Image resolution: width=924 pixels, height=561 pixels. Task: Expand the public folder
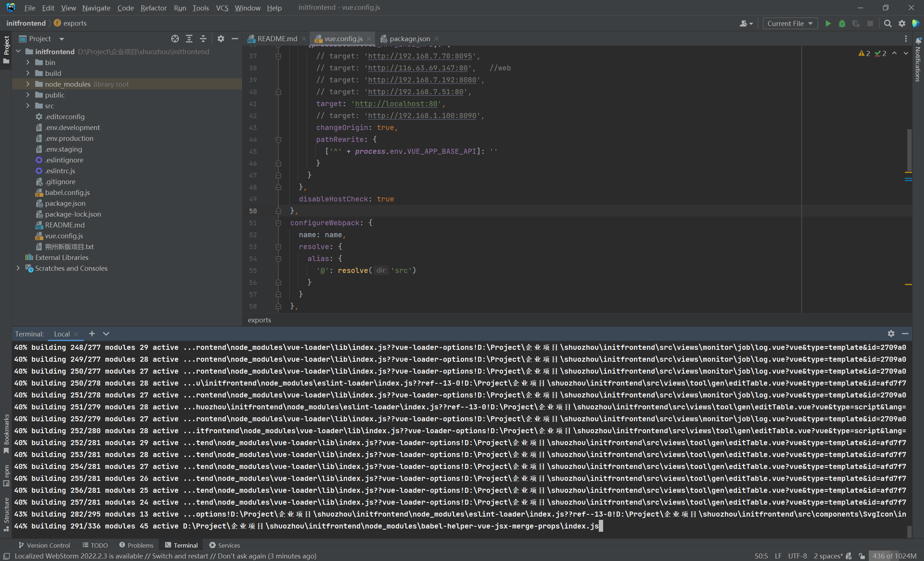click(x=28, y=95)
